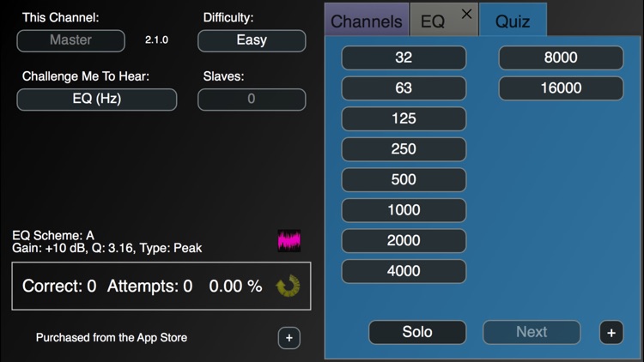Open the EQ (Hz) challenge selector
Screen dimensions: 644x362
pyautogui.click(x=97, y=100)
